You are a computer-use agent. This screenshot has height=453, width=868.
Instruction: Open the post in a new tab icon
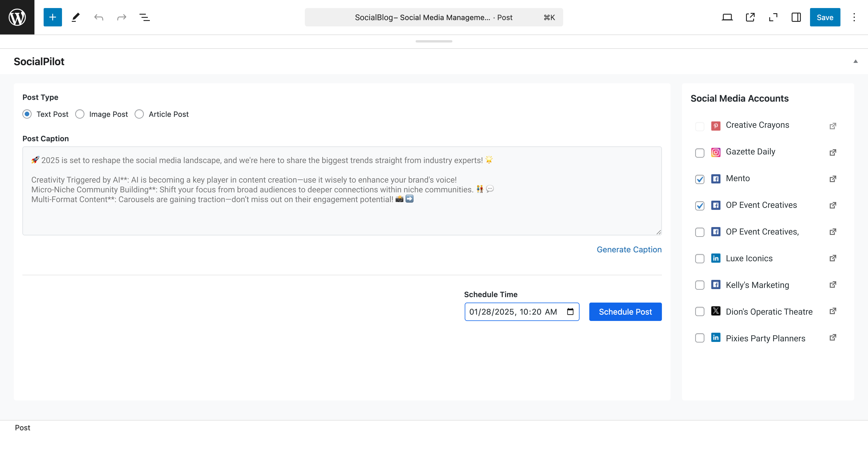click(750, 17)
